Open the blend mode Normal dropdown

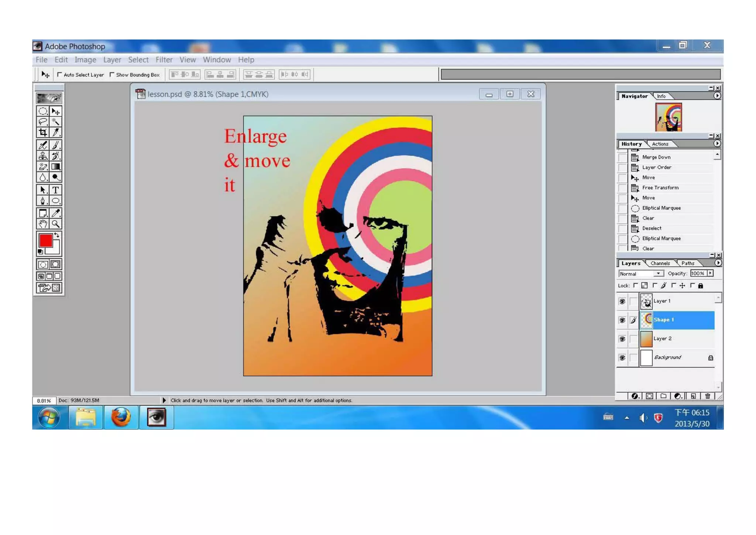point(641,274)
